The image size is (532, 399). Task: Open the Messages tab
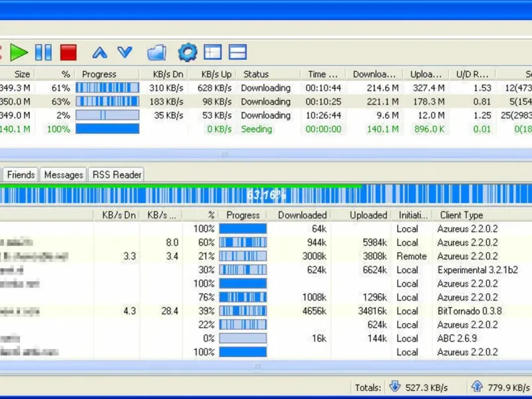click(63, 175)
